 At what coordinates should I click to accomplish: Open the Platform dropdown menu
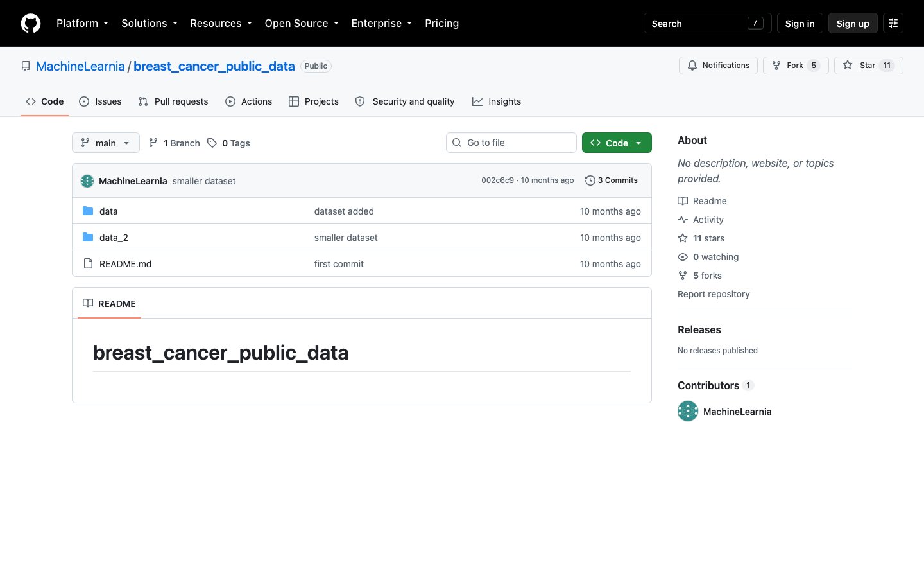pos(82,23)
